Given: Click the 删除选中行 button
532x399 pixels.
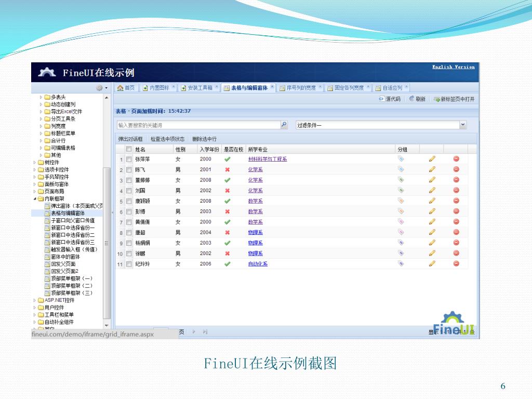Looking at the screenshot, I should 204,139.
